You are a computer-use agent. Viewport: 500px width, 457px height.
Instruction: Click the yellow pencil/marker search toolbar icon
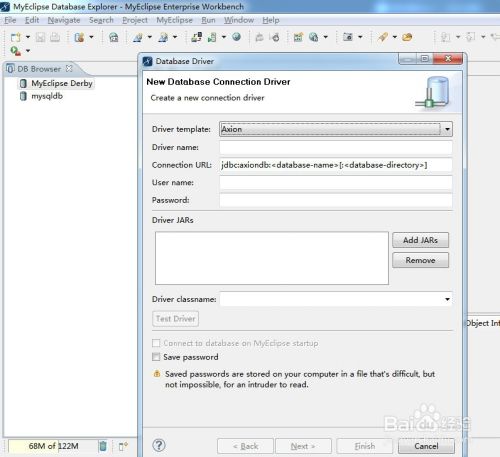click(383, 37)
